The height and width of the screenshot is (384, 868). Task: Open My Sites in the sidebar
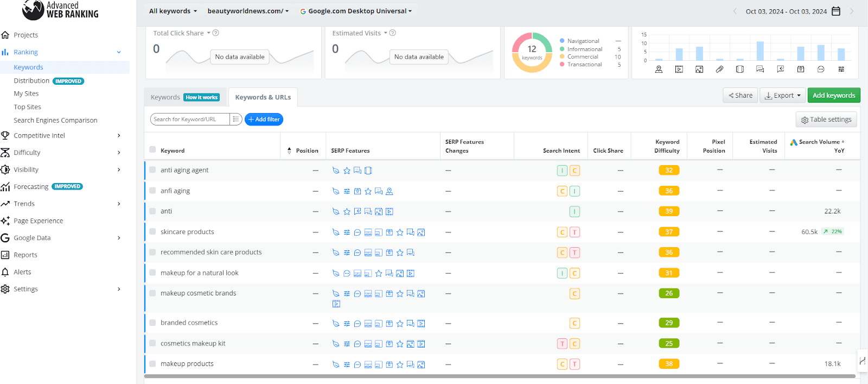pos(26,94)
